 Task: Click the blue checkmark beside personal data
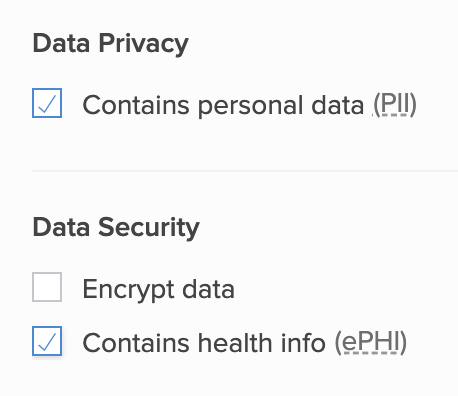tap(47, 104)
